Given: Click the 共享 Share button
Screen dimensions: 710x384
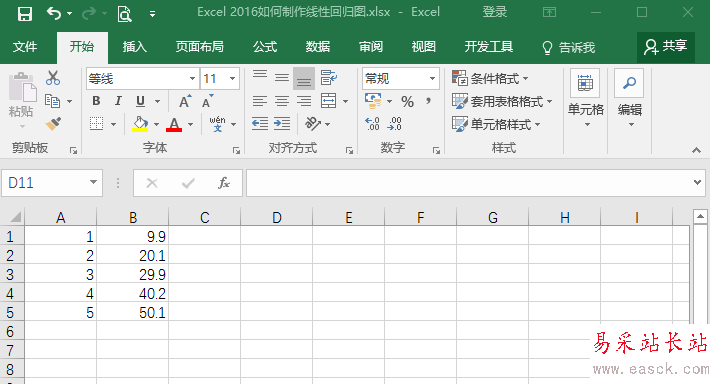Looking at the screenshot, I should pos(666,47).
